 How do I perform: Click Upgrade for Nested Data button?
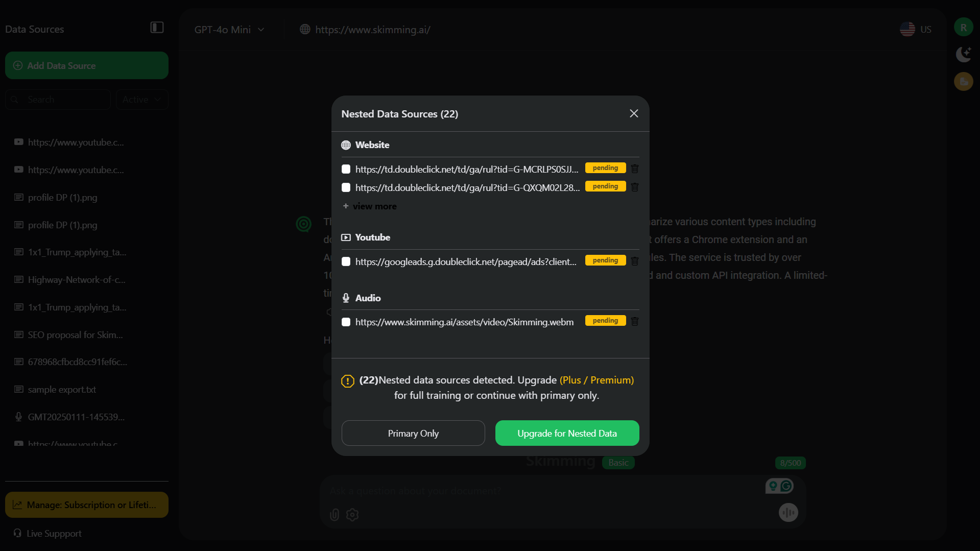[x=567, y=433]
